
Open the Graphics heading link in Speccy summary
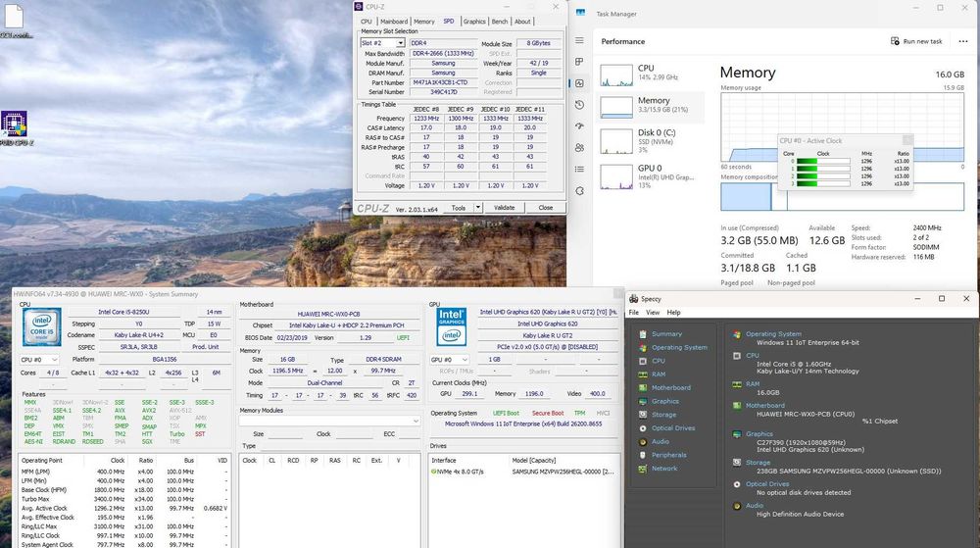coord(759,433)
